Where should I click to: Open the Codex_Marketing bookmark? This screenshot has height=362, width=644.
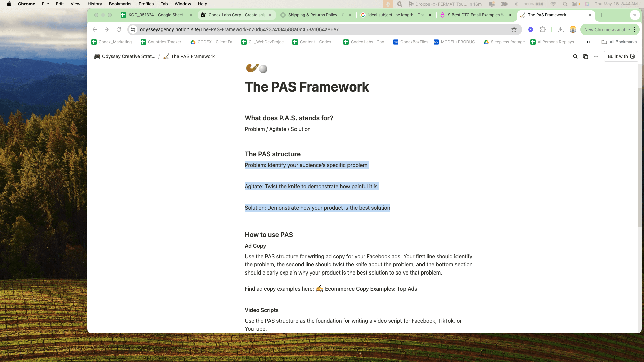(113, 42)
